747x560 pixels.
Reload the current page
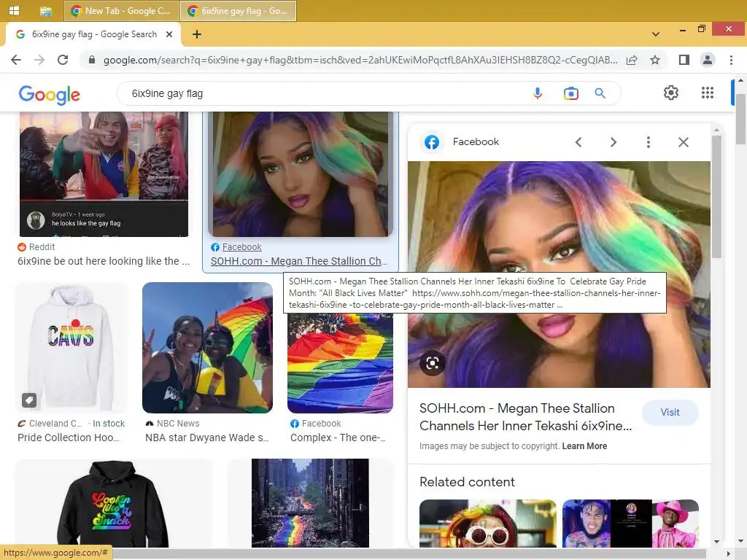point(63,60)
